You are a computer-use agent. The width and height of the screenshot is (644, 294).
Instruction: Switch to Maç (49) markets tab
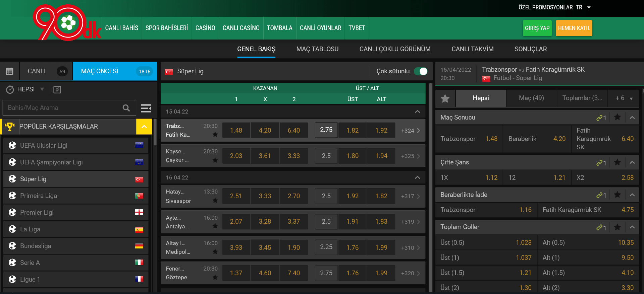[531, 98]
